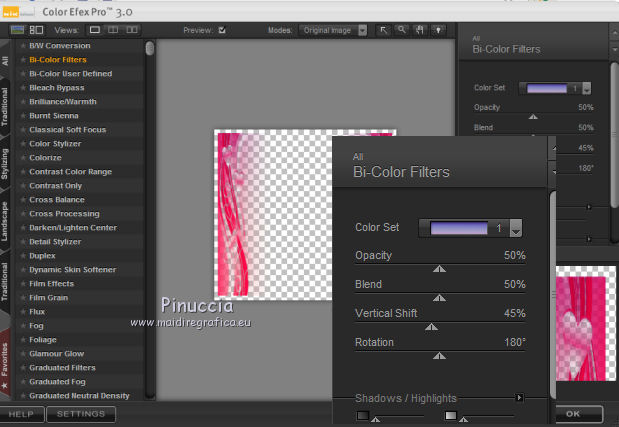Select the Contrast Color Range filter
Viewport: 619px width, 427px height.
point(71,172)
